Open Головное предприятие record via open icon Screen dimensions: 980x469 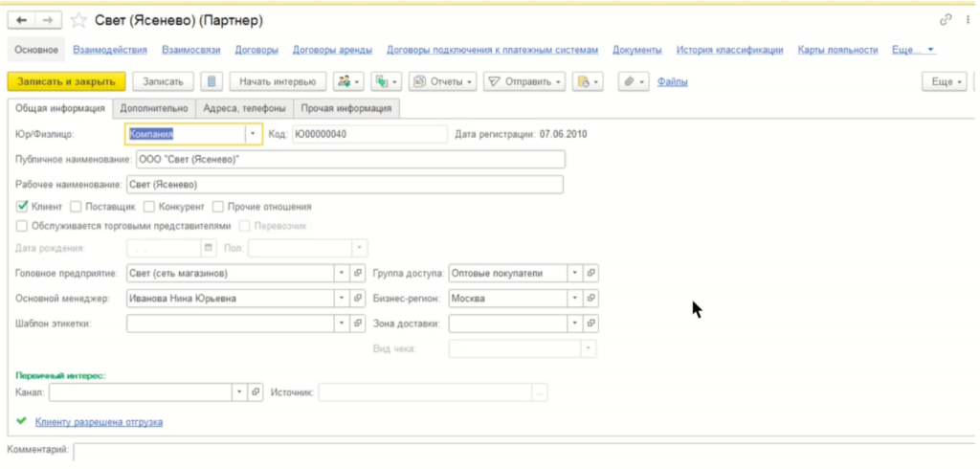pyautogui.click(x=358, y=274)
